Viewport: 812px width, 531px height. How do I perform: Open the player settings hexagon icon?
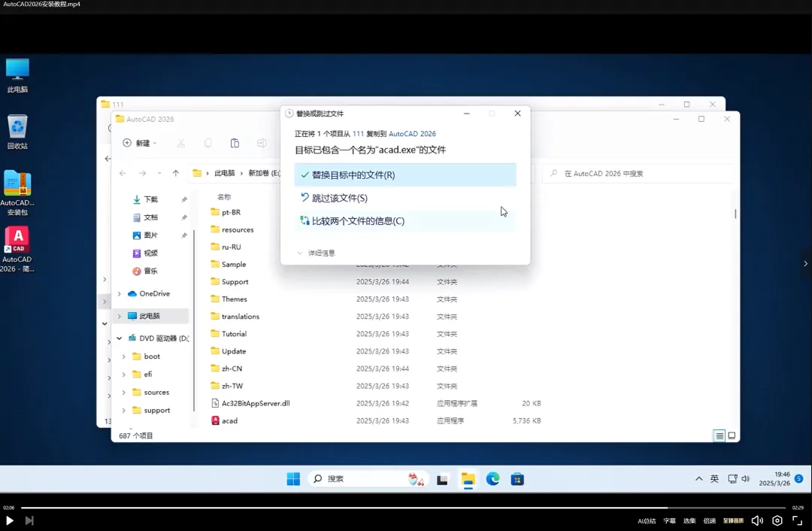777,520
